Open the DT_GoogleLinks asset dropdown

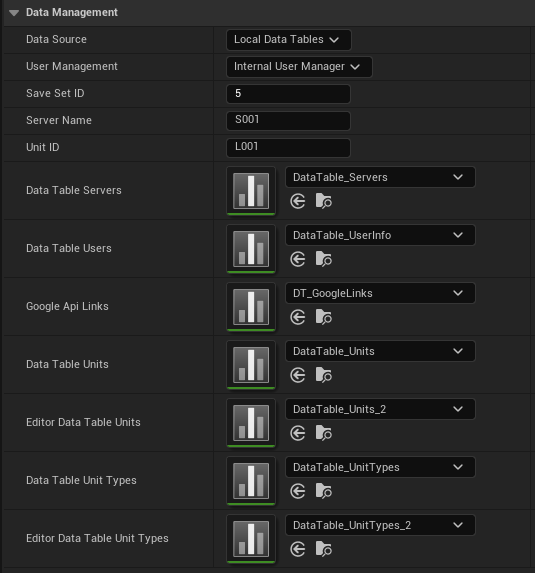click(380, 293)
